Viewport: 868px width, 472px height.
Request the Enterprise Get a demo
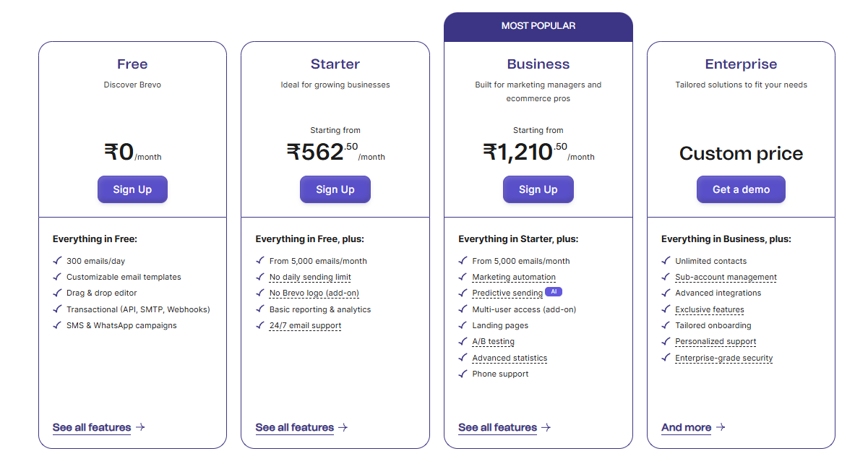[x=741, y=189]
